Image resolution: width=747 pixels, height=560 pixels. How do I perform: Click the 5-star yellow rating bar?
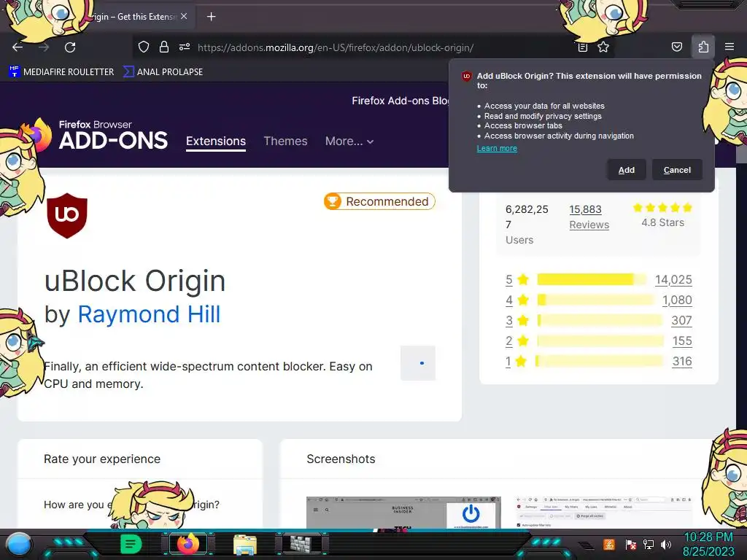tap(592, 279)
